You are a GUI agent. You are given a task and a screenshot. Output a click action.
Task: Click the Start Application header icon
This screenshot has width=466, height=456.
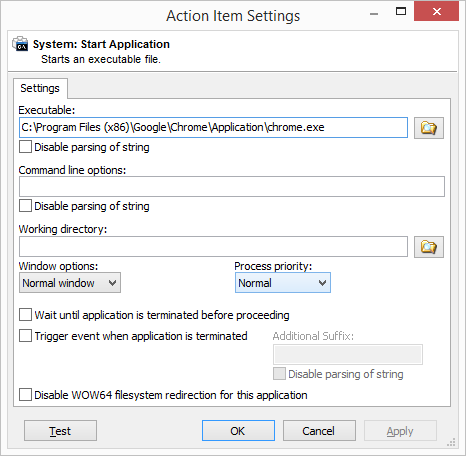tap(20, 44)
